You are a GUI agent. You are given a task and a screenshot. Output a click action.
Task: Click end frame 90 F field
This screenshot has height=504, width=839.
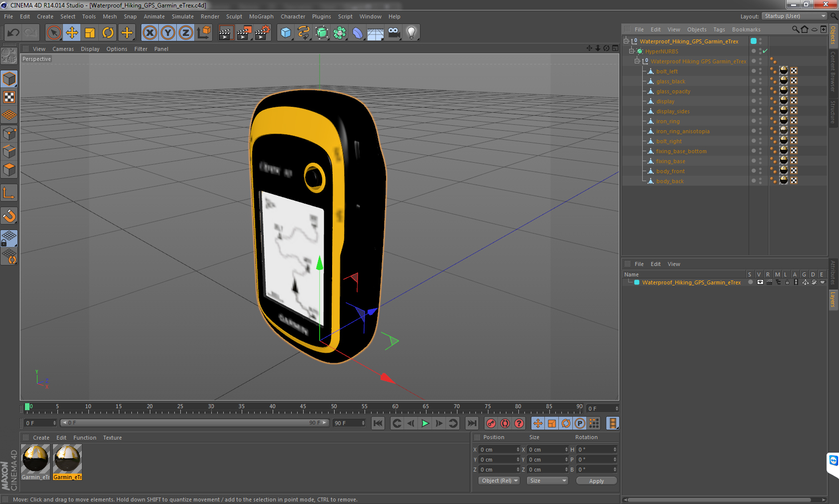pos(350,423)
